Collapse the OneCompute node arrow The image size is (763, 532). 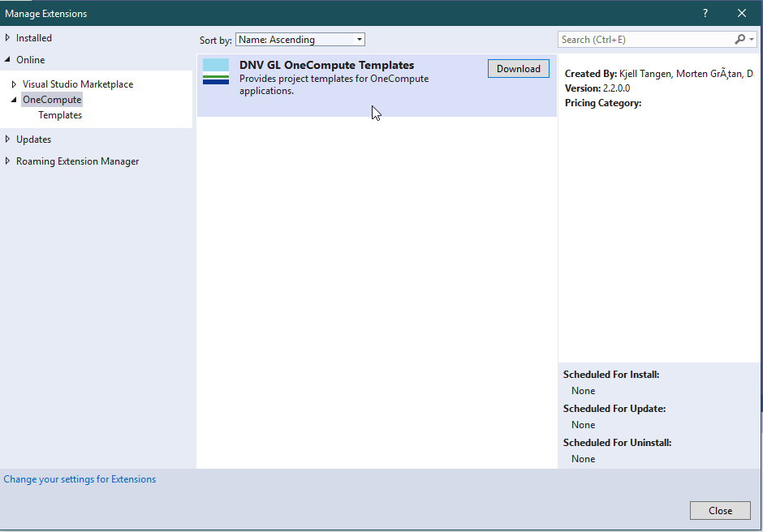coord(14,100)
